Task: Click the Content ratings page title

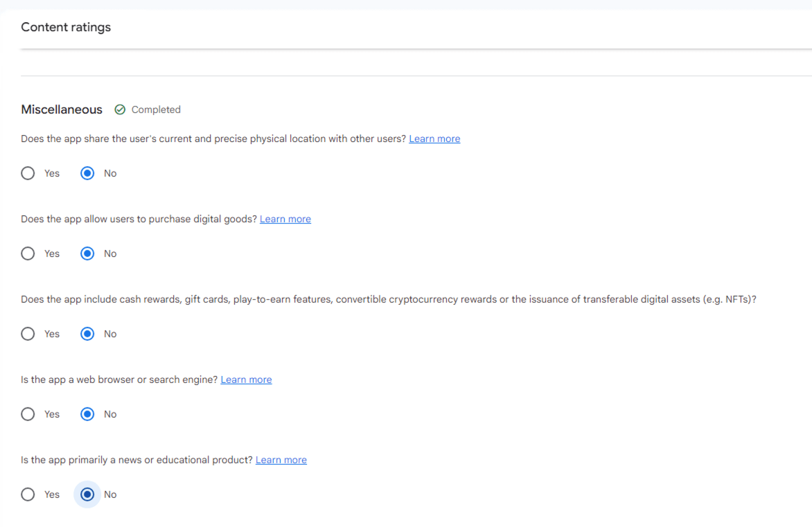Action: pyautogui.click(x=66, y=27)
